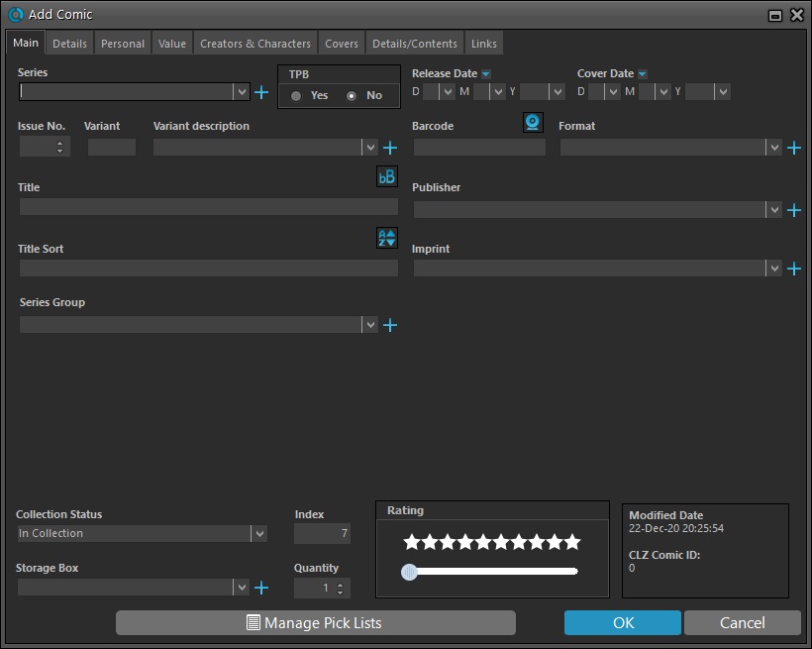The height and width of the screenshot is (649, 812).
Task: Click the barcode scanner camera icon
Action: (533, 122)
